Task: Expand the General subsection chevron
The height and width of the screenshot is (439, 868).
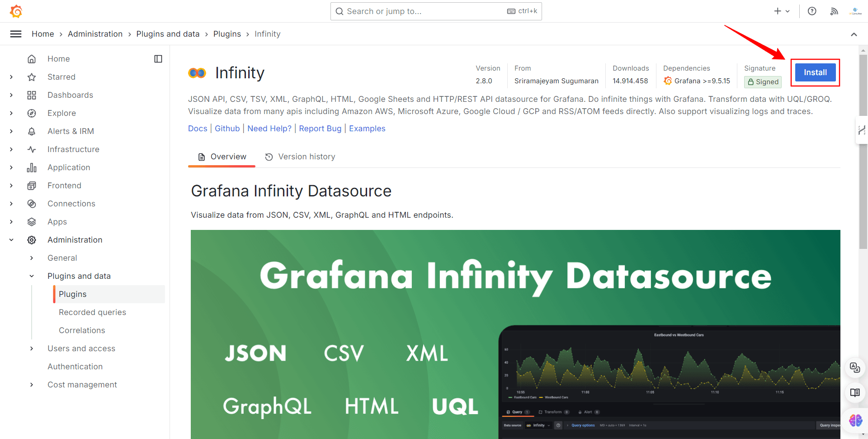Action: click(x=32, y=258)
